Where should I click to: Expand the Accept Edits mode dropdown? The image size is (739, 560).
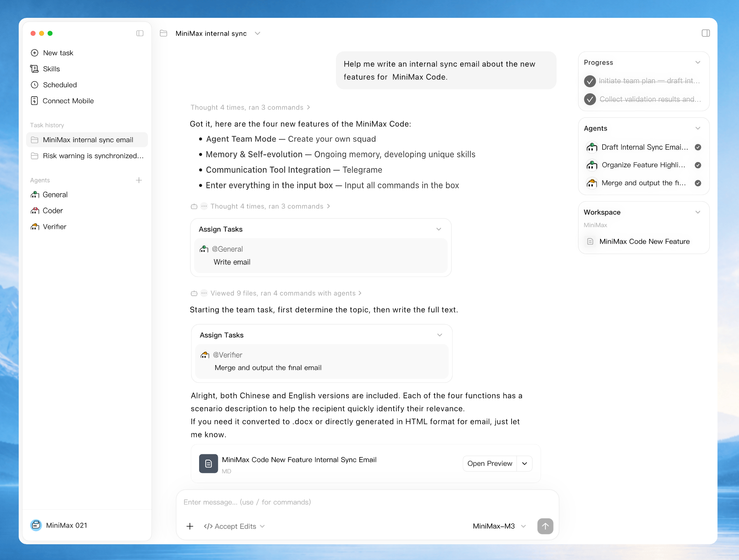tap(234, 526)
